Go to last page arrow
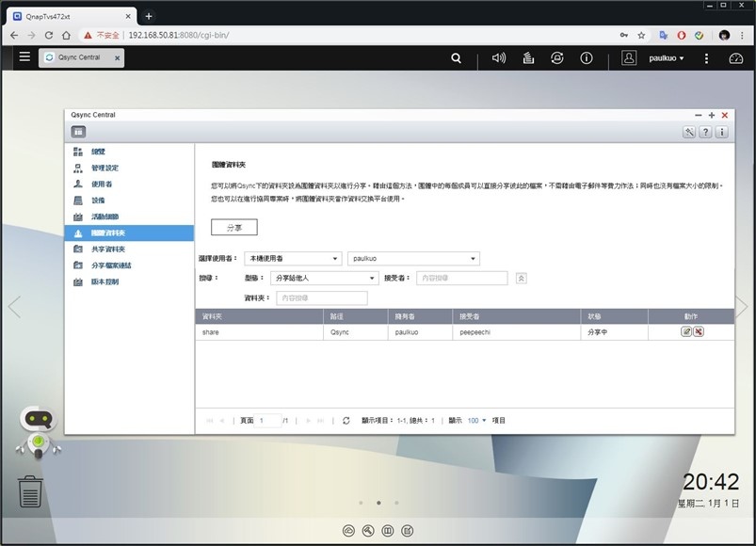The image size is (756, 546). click(x=321, y=421)
